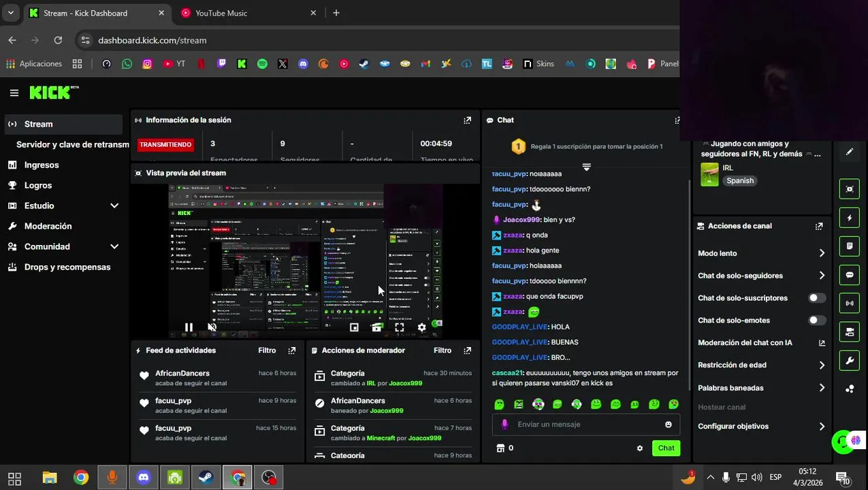The width and height of the screenshot is (868, 490).
Task: Open the Discord bookmark in the bookmarks bar
Action: 303,64
